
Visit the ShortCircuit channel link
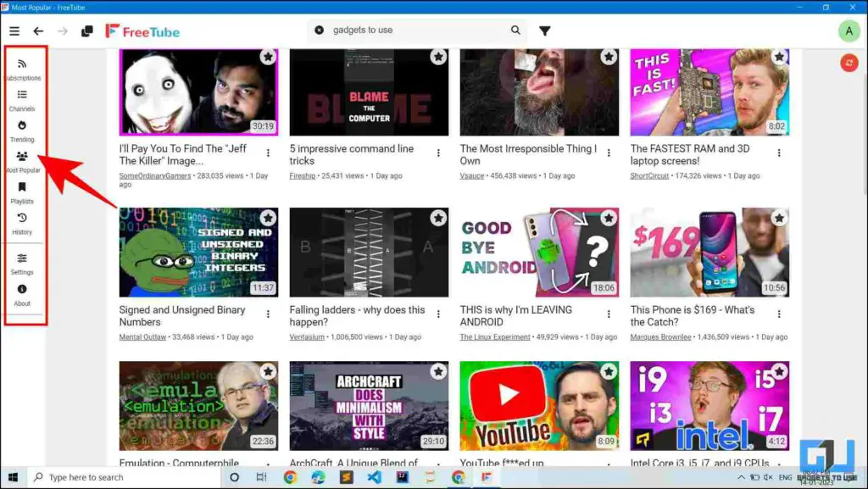(649, 176)
